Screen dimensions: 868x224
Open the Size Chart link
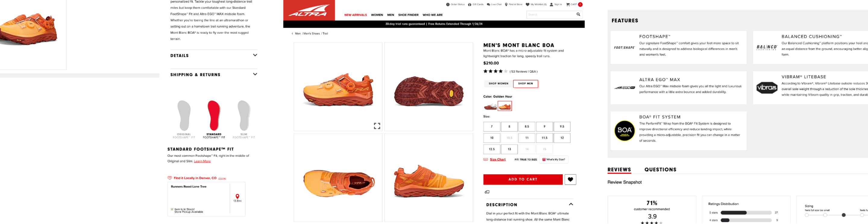(497, 160)
